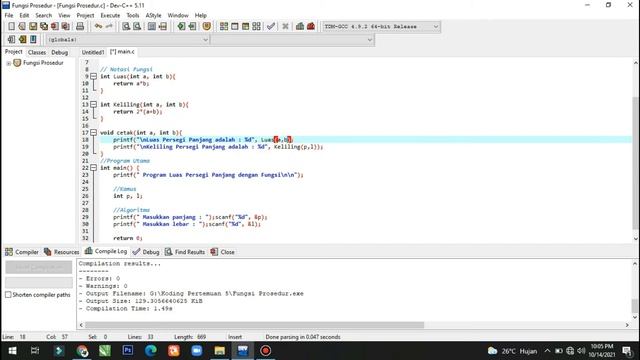Click the Run window toolbar icon
The height and width of the screenshot is (360, 640).
pos(235,26)
